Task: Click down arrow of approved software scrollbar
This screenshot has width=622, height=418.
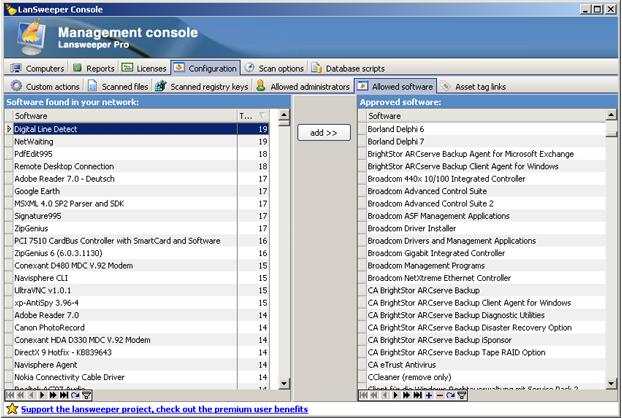Action: click(x=611, y=383)
